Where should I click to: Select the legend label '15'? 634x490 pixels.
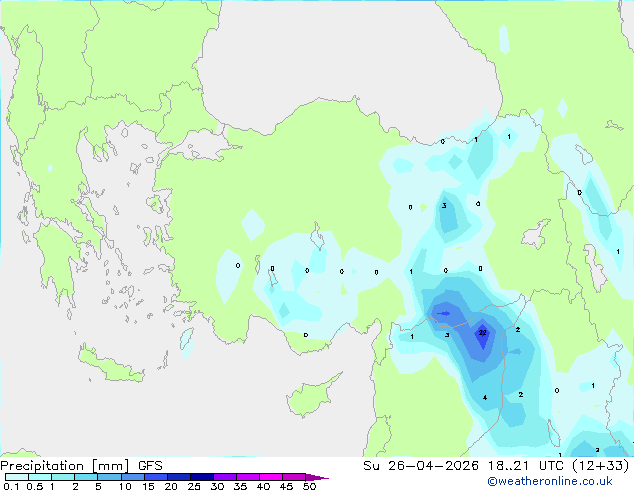(148, 486)
